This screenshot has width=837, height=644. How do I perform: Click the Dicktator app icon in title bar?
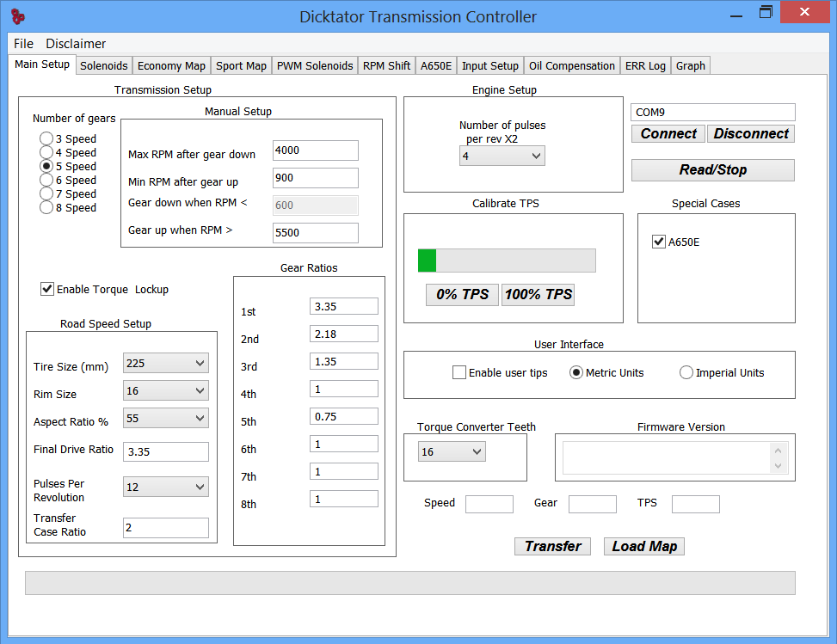pos(17,16)
